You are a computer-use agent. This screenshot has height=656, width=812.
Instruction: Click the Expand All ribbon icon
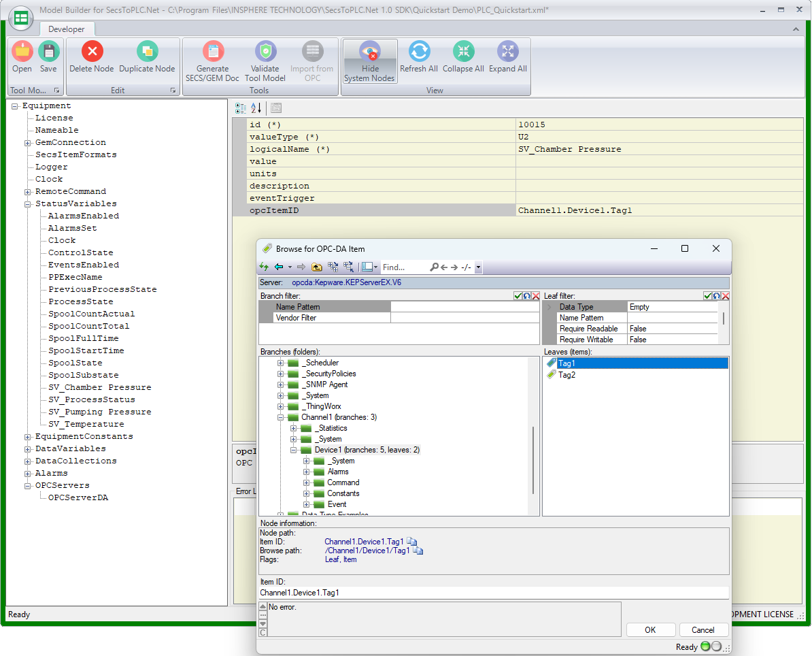(507, 52)
